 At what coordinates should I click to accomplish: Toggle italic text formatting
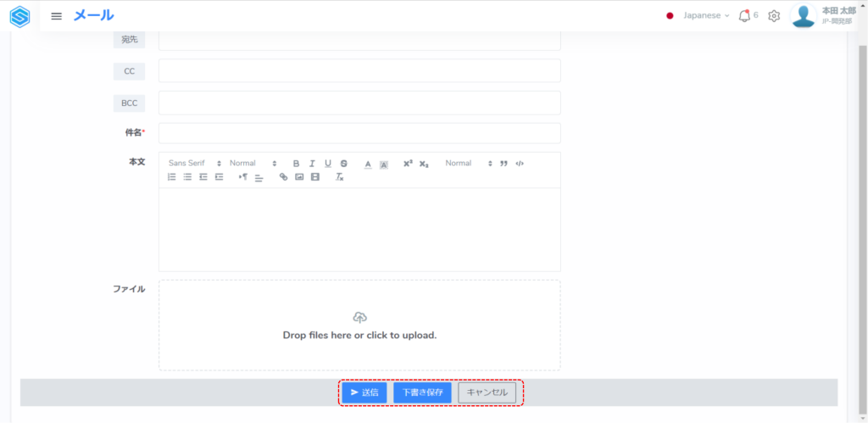(312, 164)
